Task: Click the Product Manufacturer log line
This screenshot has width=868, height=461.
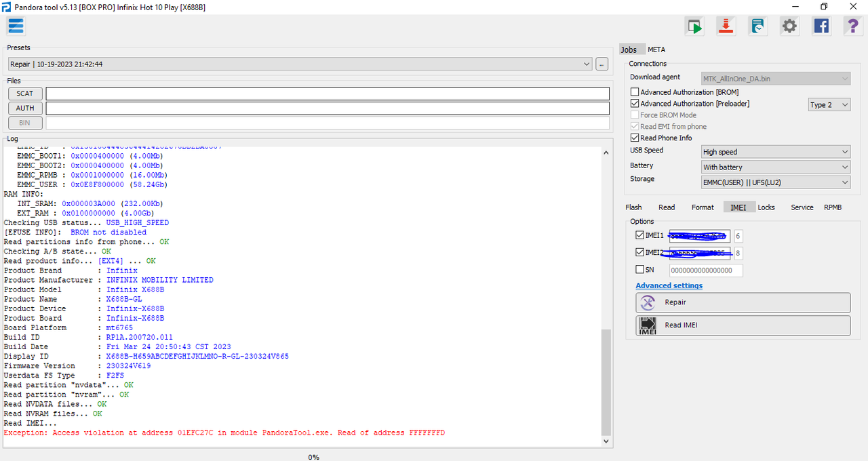Action: click(108, 280)
